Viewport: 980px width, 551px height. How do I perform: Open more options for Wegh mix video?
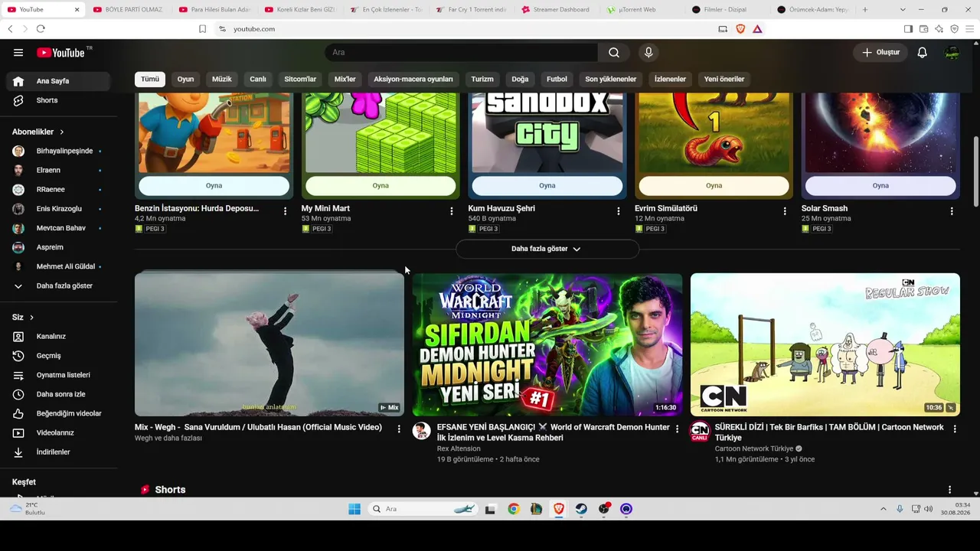[x=398, y=429]
